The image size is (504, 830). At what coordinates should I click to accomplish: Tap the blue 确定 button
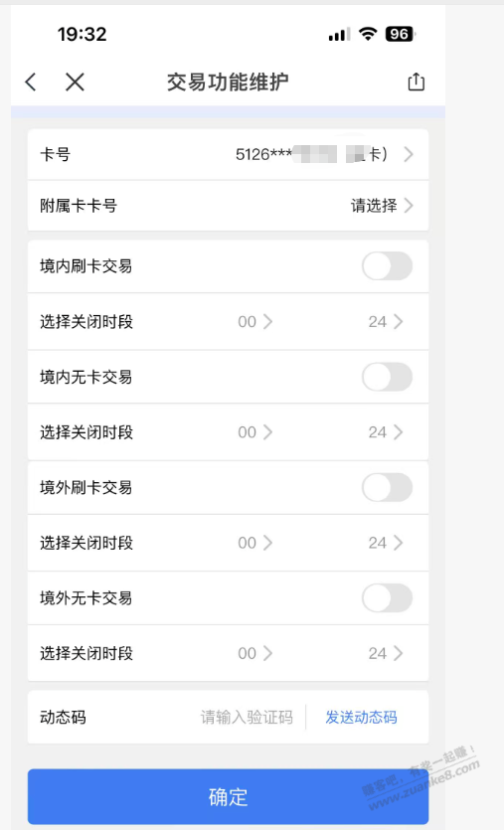(x=229, y=796)
